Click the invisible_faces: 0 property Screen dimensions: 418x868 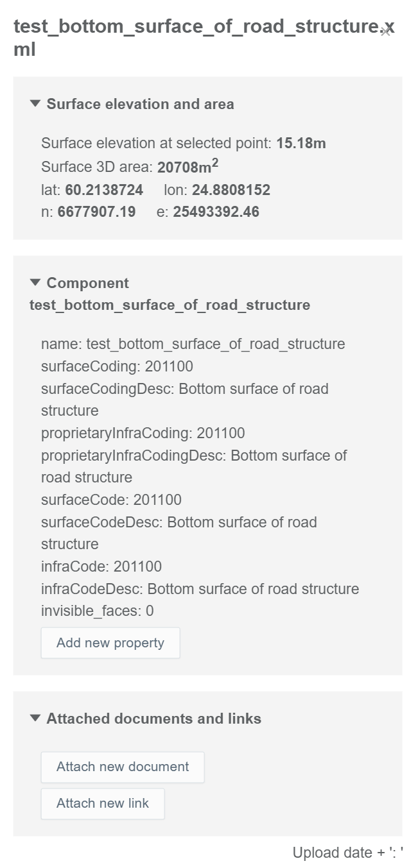click(x=98, y=611)
